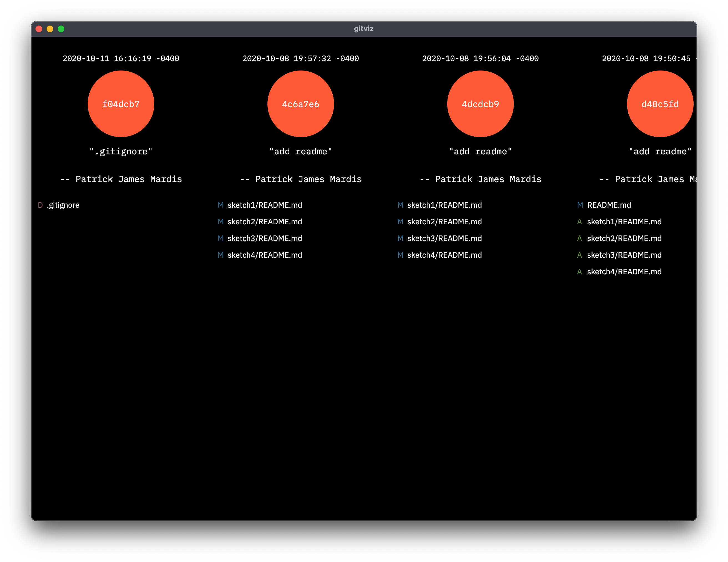Click sketch1/README.md in the 4c6a7e6 column
This screenshot has height=562, width=728.
(x=265, y=205)
